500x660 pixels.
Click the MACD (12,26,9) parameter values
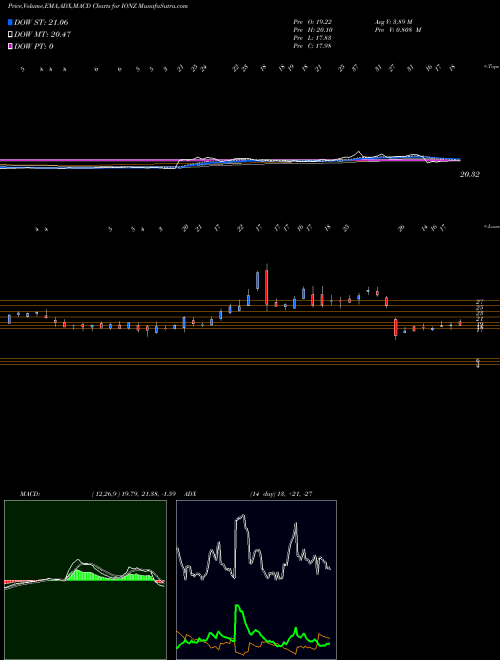pyautogui.click(x=133, y=494)
